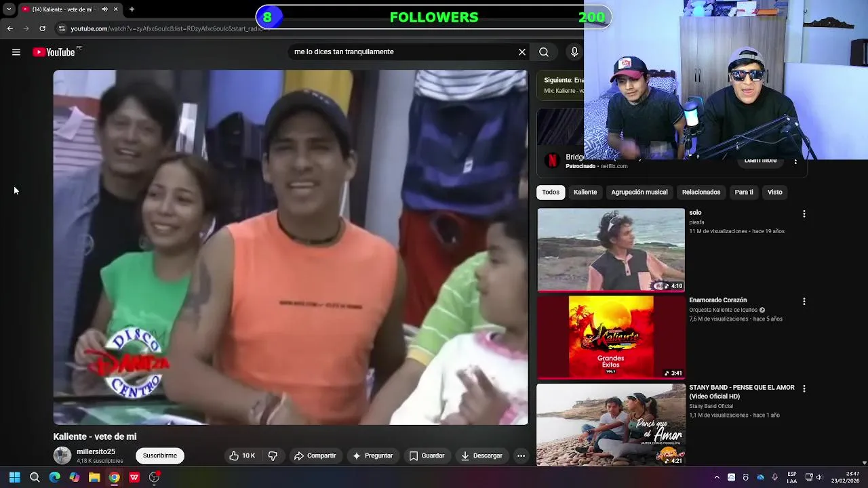
Task: Open the Netflix ad options menu
Action: coord(795,161)
